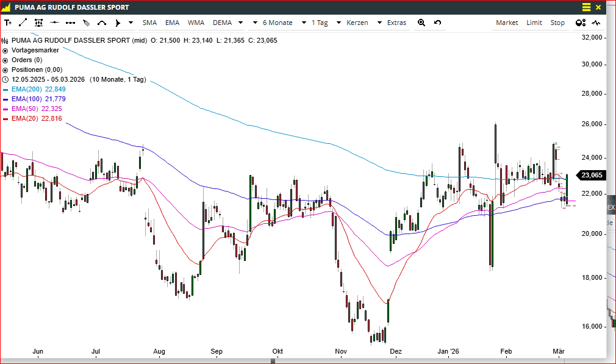Screen dimensions: 616x364
Task: Expand the 1 Tag interval dropdown
Action: coord(326,23)
